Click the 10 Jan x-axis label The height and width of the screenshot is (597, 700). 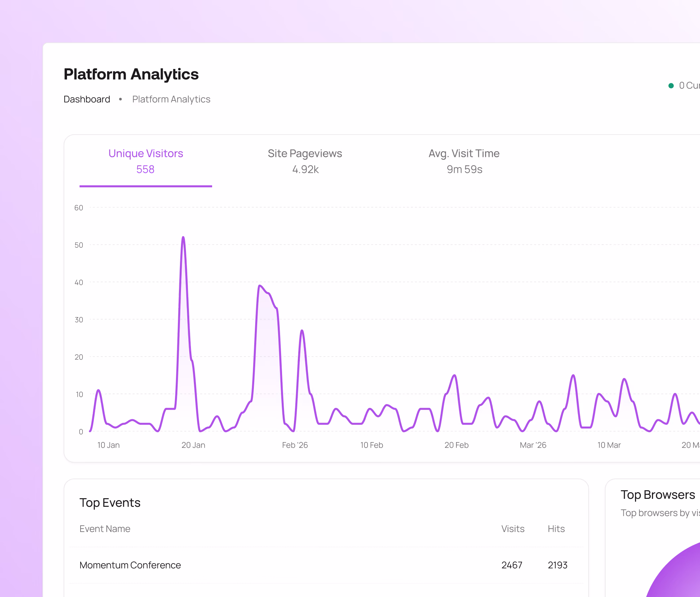pyautogui.click(x=108, y=445)
